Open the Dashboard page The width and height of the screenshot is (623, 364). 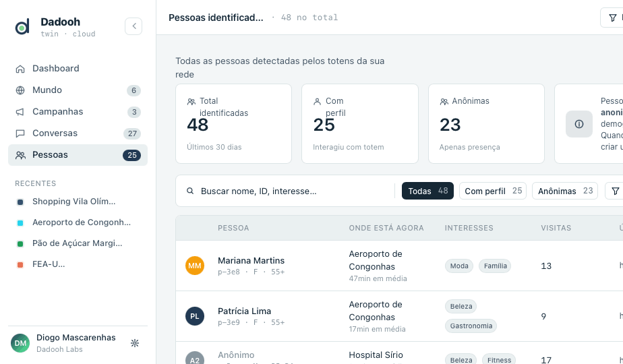(x=78, y=68)
